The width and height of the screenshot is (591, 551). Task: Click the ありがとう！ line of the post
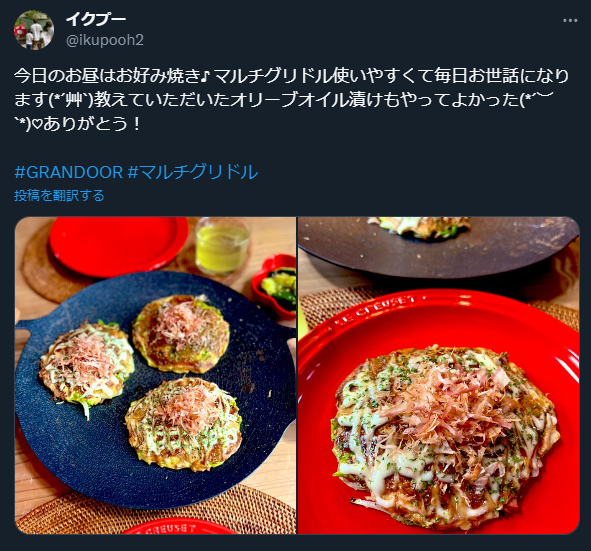coord(78,124)
